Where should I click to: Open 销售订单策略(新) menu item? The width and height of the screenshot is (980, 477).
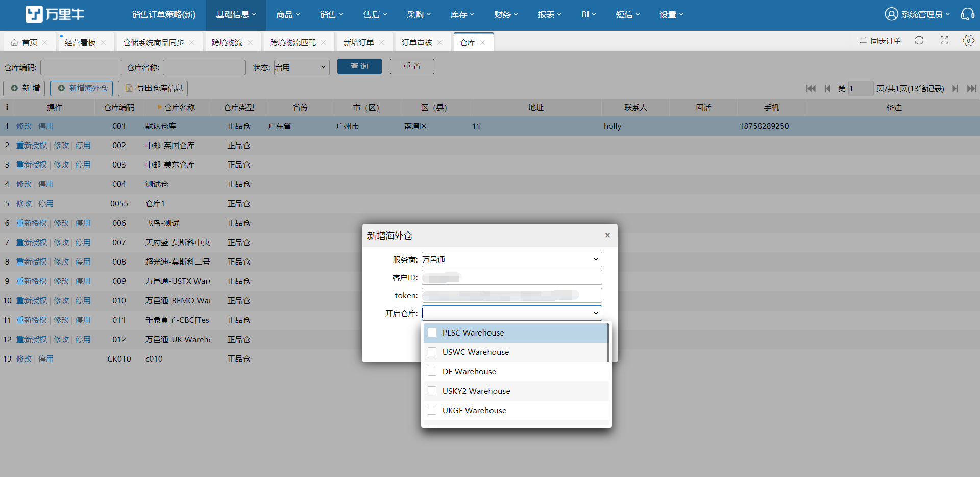[164, 15]
